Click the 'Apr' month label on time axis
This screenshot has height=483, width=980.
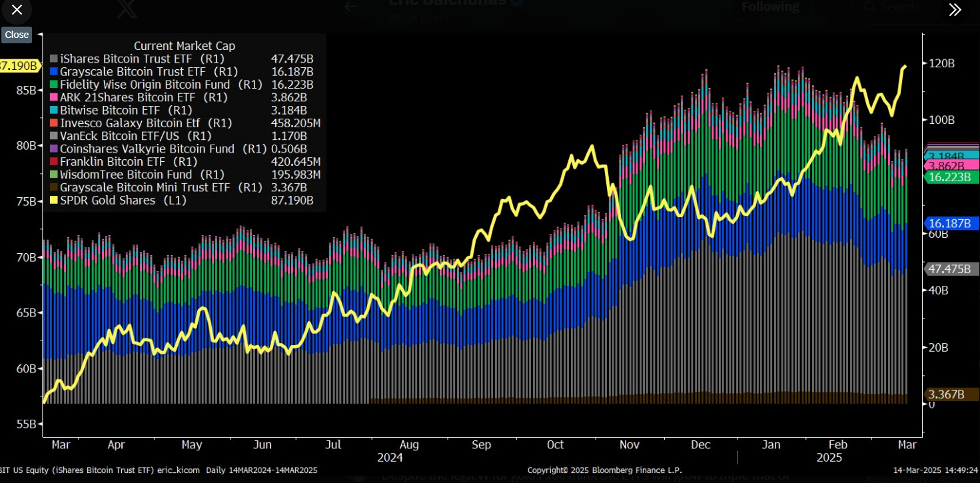point(116,444)
